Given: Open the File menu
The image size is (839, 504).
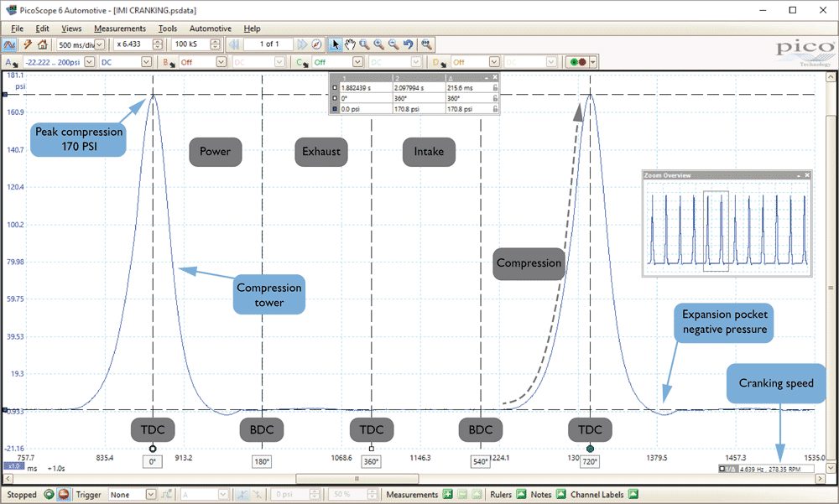Looking at the screenshot, I should coord(17,29).
